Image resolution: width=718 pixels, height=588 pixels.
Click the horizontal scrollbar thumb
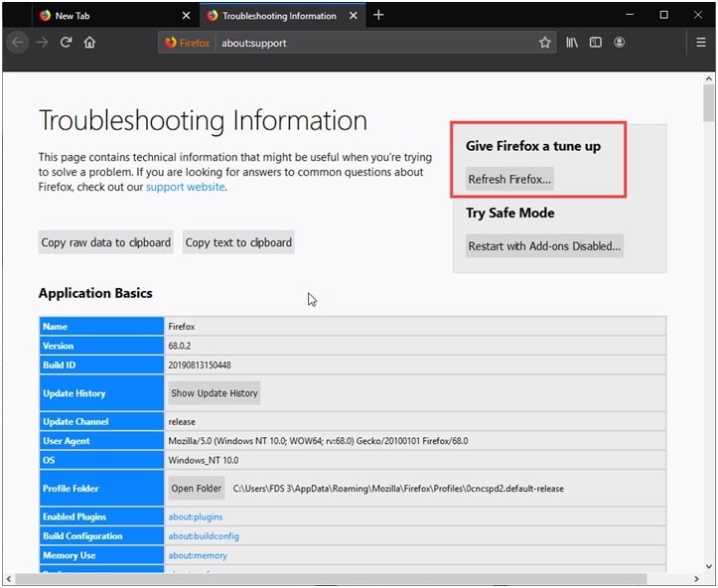tap(331, 579)
